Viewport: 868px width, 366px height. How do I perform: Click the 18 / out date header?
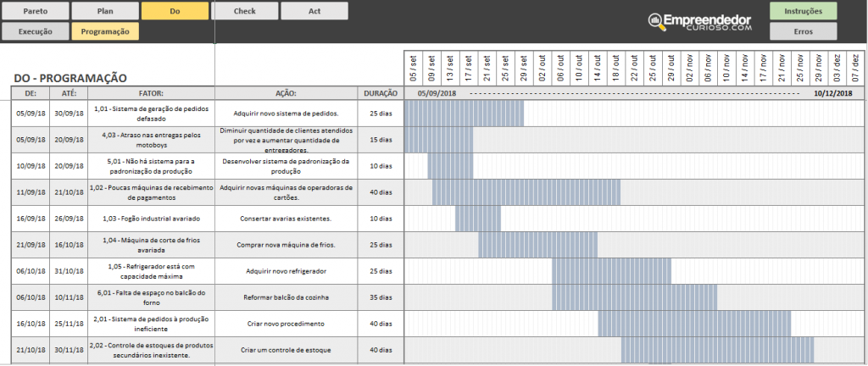[x=615, y=69]
